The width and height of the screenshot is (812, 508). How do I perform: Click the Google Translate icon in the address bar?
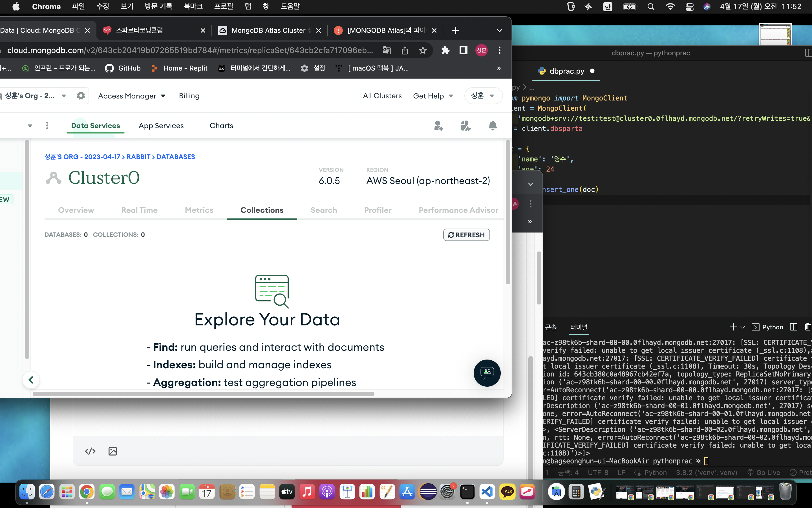pyautogui.click(x=387, y=51)
